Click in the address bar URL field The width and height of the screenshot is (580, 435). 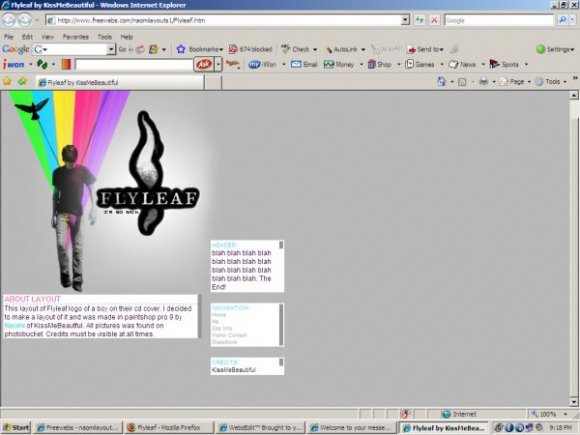point(224,20)
